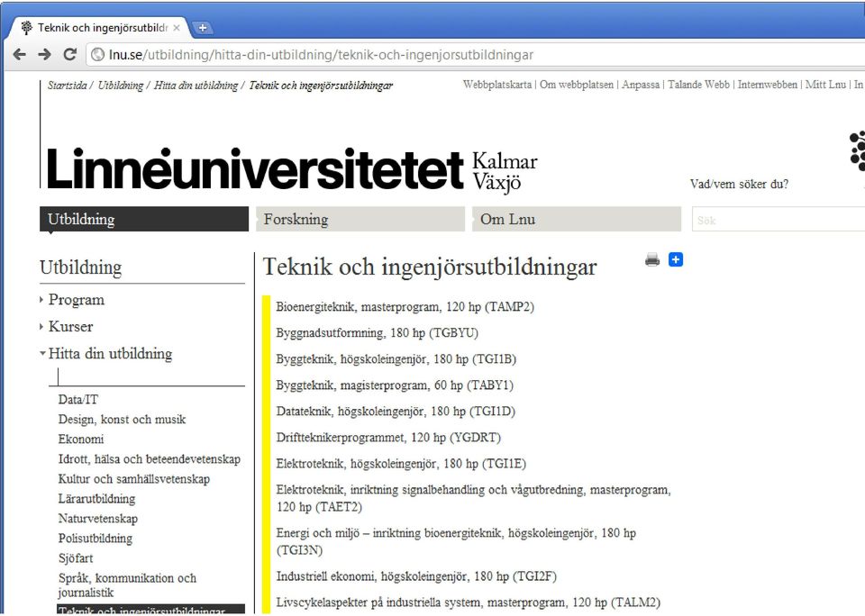Select Data/IT in the sidebar list
The width and height of the screenshot is (865, 616).
77,399
